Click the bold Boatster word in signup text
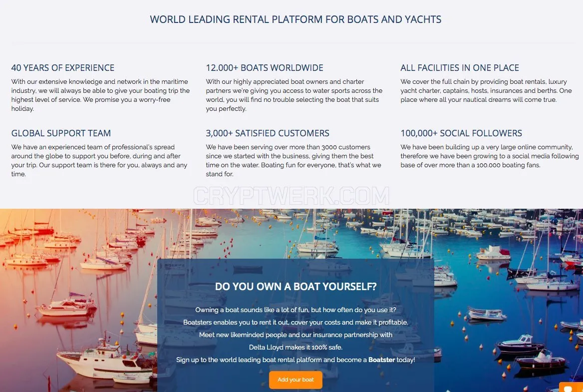The width and height of the screenshot is (583, 392). (381, 360)
